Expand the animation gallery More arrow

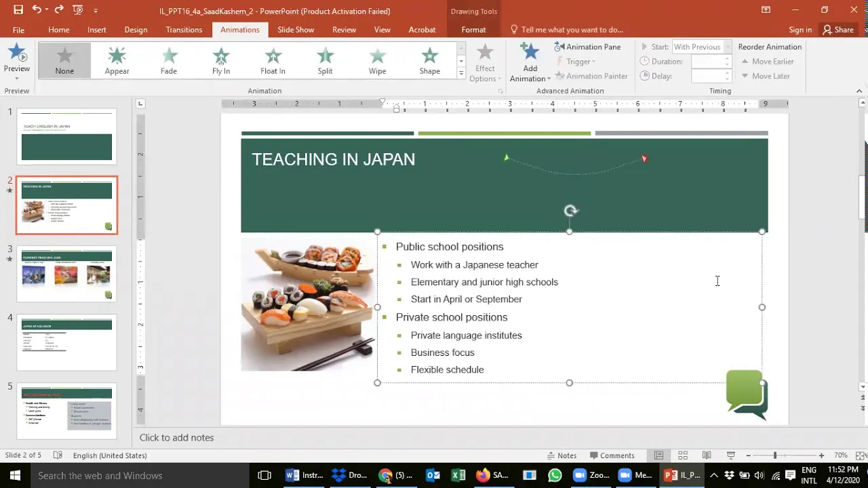point(461,73)
